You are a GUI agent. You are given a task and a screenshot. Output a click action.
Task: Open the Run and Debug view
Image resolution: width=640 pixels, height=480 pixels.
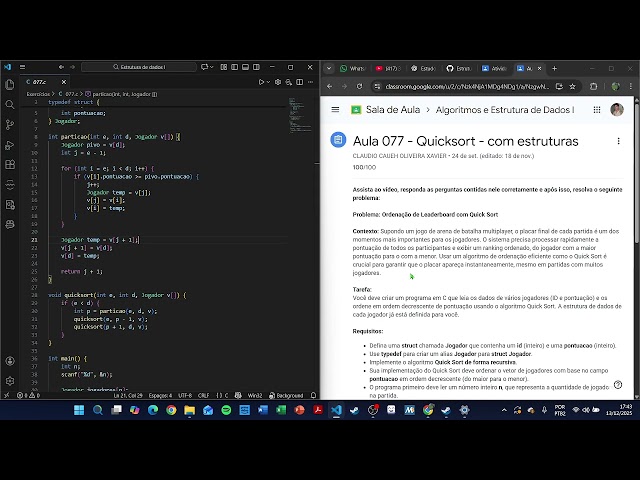coord(10,145)
